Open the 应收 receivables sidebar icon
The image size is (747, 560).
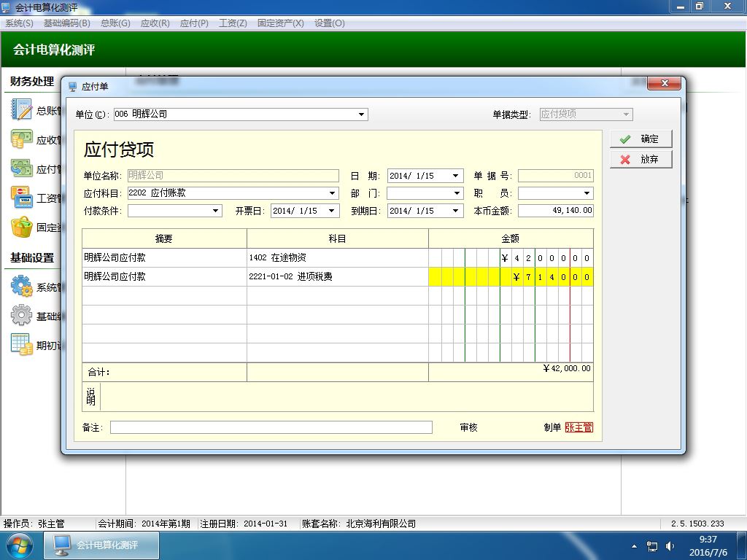pyautogui.click(x=21, y=139)
